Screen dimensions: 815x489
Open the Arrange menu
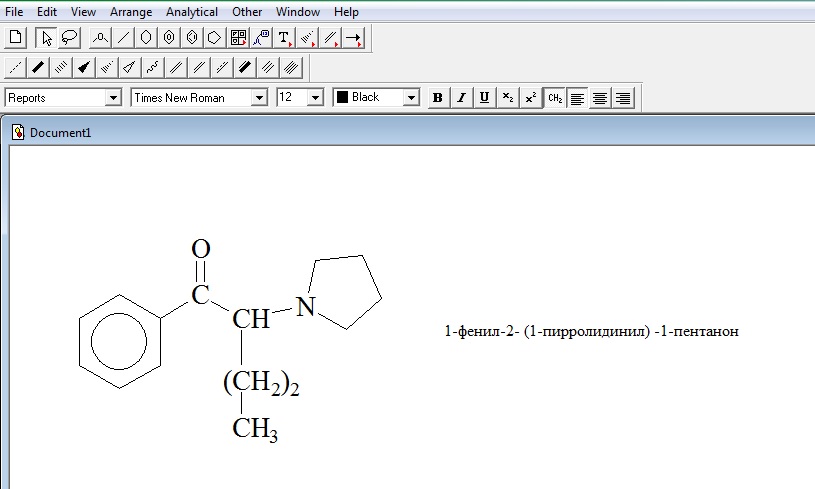[131, 11]
